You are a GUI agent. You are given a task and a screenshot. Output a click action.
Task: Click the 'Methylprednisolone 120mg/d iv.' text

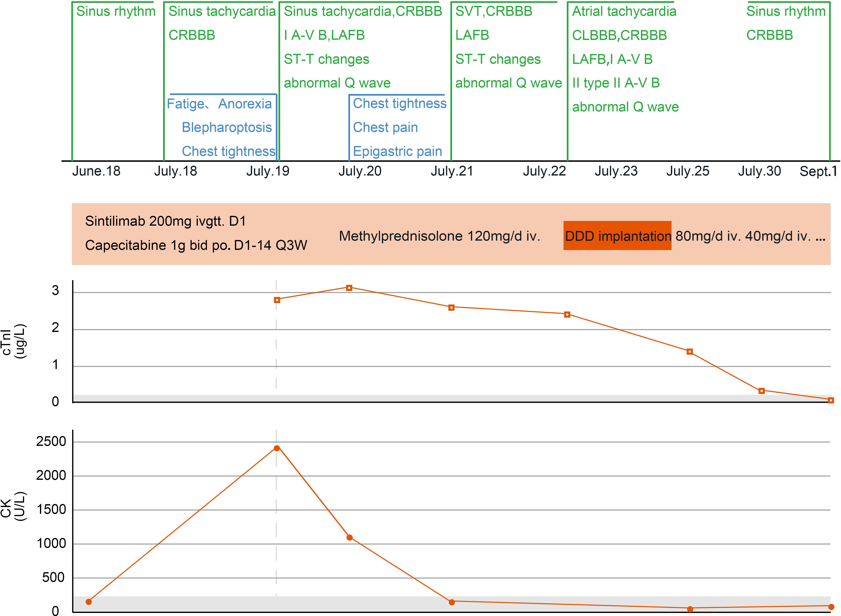440,236
